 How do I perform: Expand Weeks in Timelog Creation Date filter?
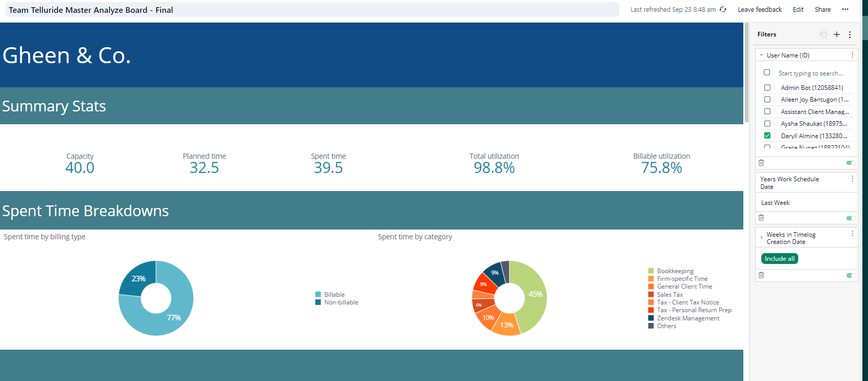(761, 238)
